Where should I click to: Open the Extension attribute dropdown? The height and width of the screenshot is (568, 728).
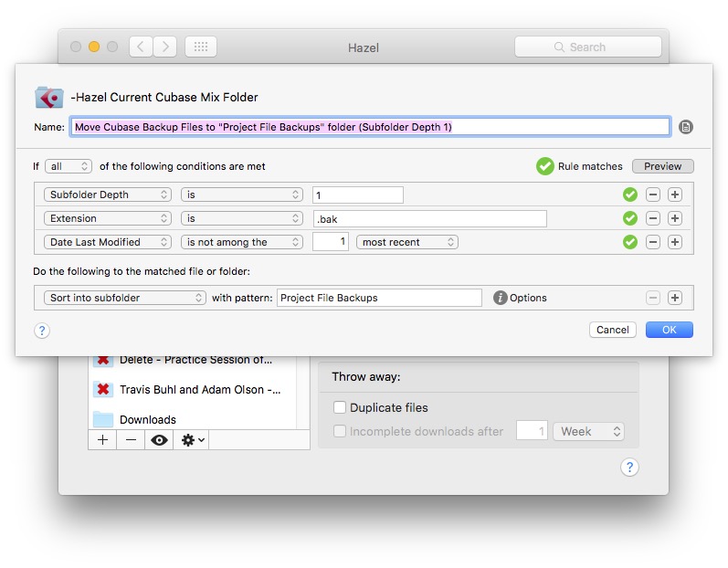[108, 218]
